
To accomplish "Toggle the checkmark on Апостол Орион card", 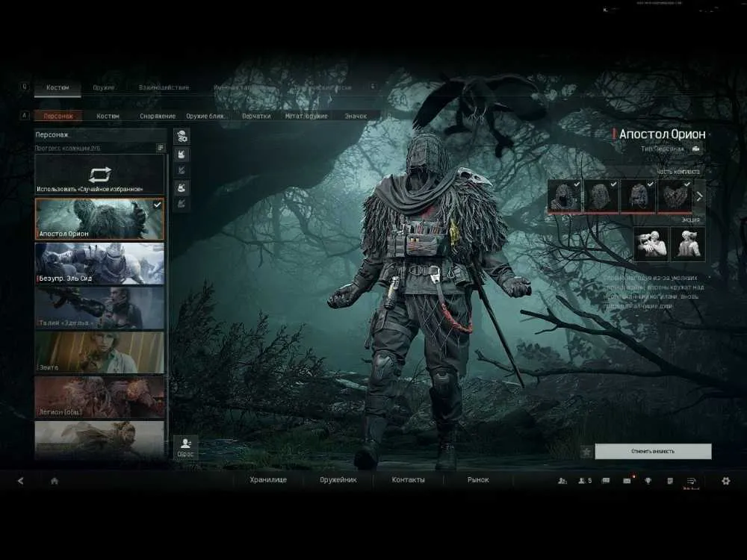I will tap(157, 205).
